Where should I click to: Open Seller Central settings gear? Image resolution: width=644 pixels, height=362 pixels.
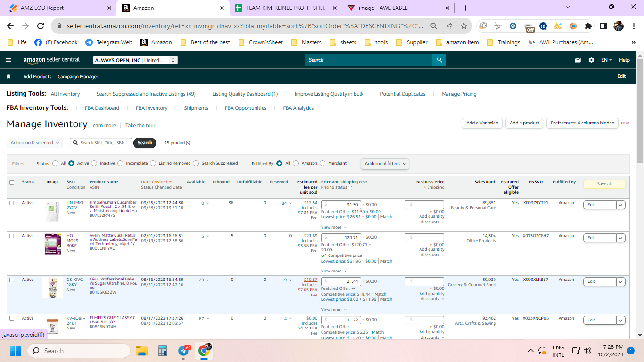pos(591,60)
